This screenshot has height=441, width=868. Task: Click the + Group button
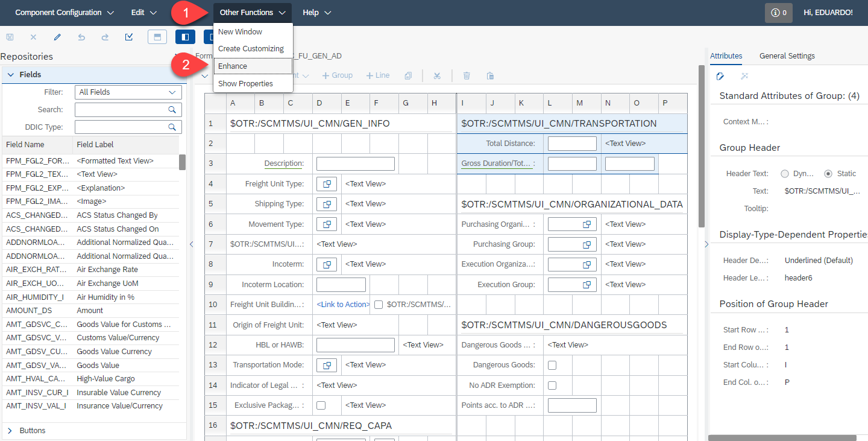point(338,75)
